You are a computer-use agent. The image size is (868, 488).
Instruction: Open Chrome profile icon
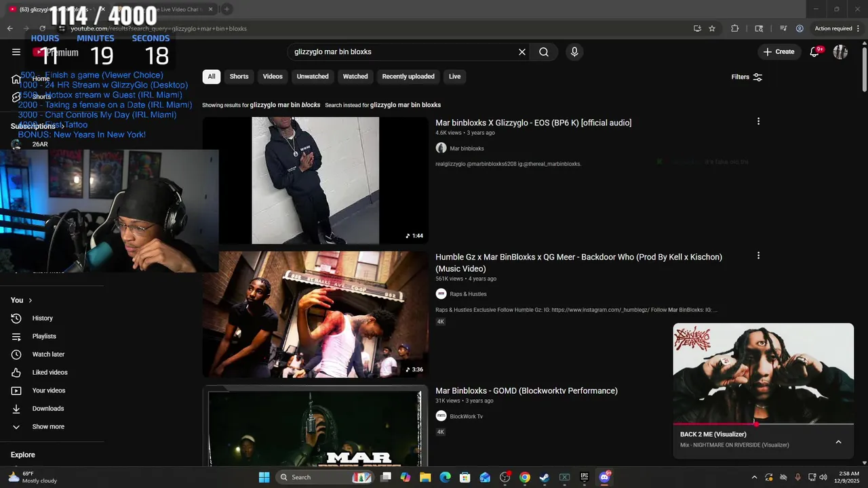coord(800,28)
